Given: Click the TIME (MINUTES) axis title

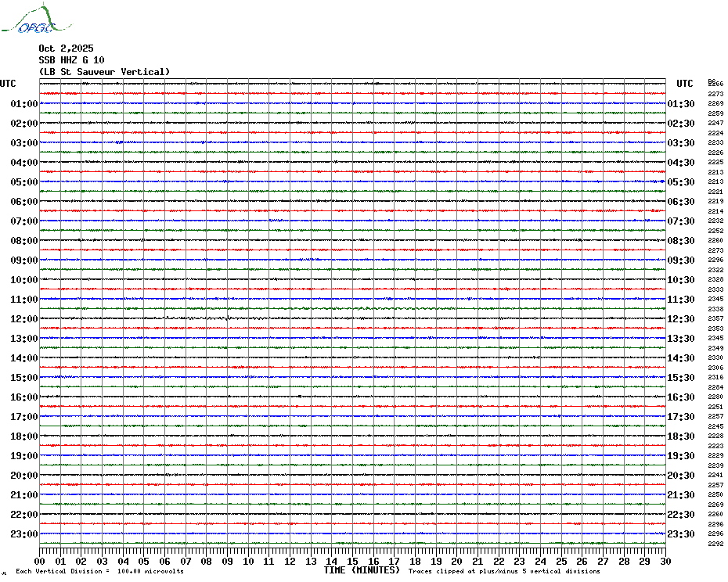Looking at the screenshot, I should (362, 570).
